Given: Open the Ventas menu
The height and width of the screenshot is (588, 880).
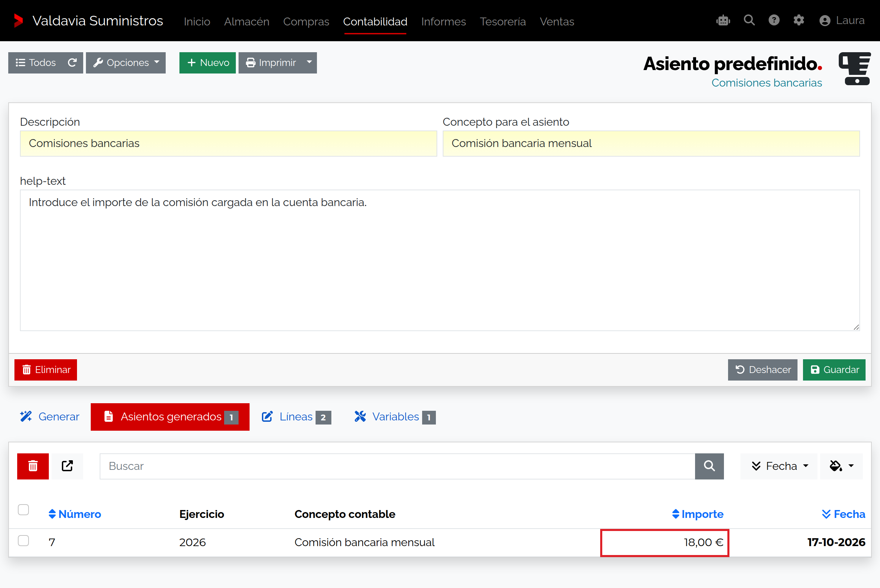Looking at the screenshot, I should [x=557, y=21].
